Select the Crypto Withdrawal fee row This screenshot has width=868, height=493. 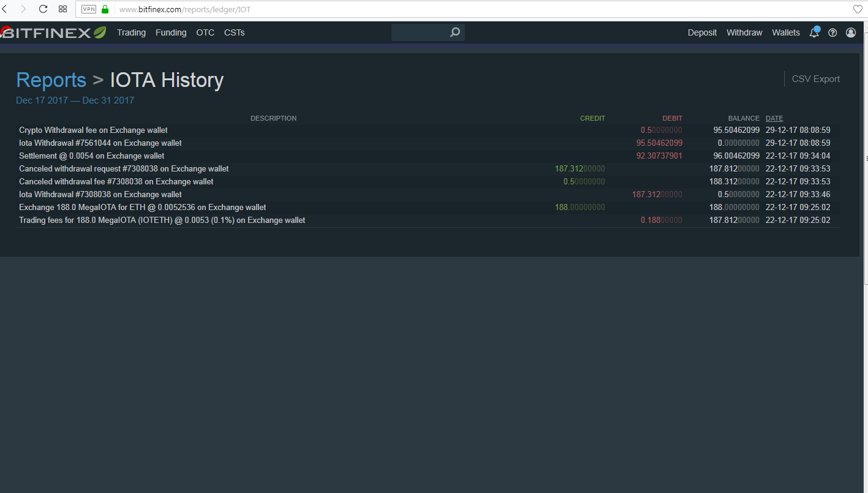[x=428, y=130]
